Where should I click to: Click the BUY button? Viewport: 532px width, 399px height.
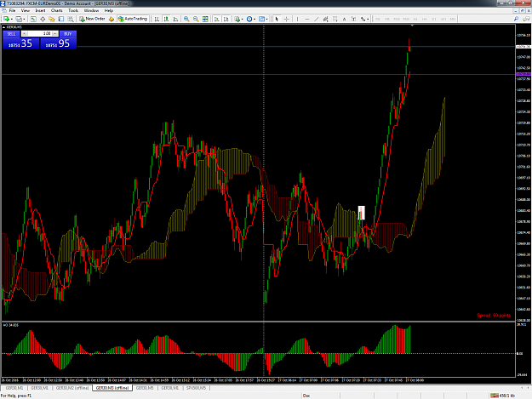pos(68,34)
